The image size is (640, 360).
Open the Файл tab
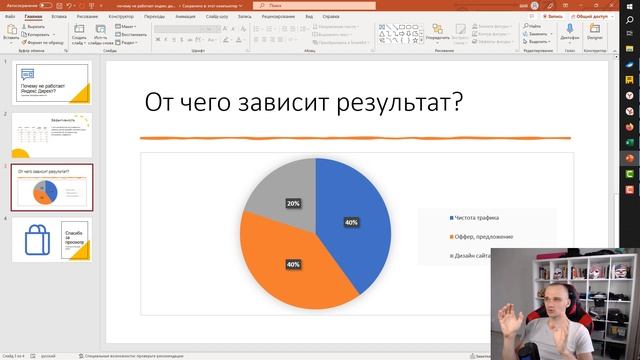(10, 17)
